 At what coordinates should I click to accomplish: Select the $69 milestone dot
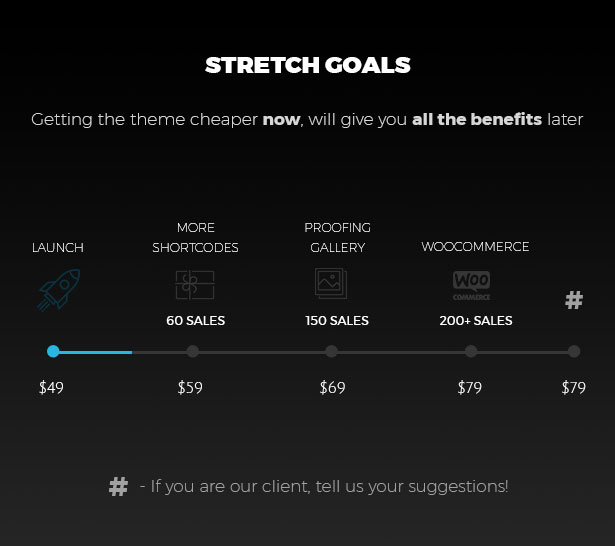point(332,351)
